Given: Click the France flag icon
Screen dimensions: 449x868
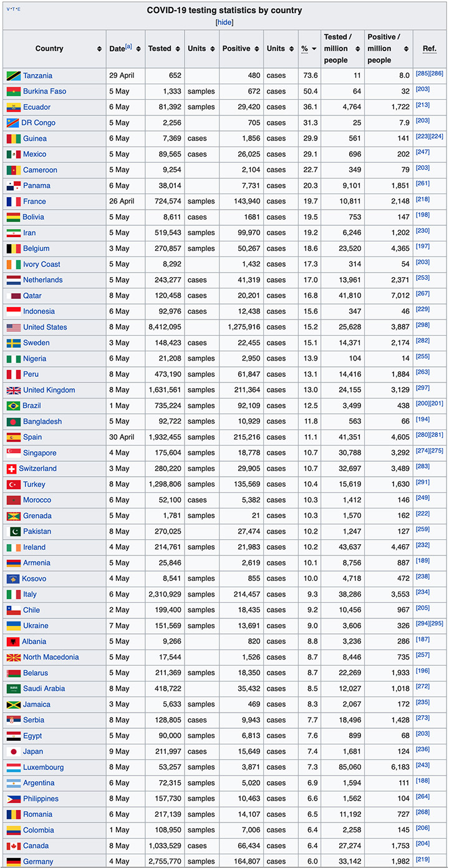Looking at the screenshot, I should [x=14, y=202].
